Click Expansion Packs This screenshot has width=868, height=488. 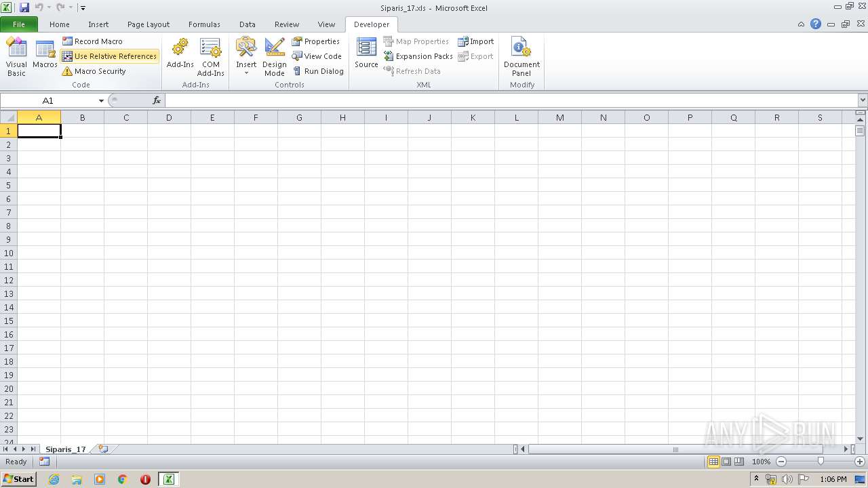tap(418, 56)
